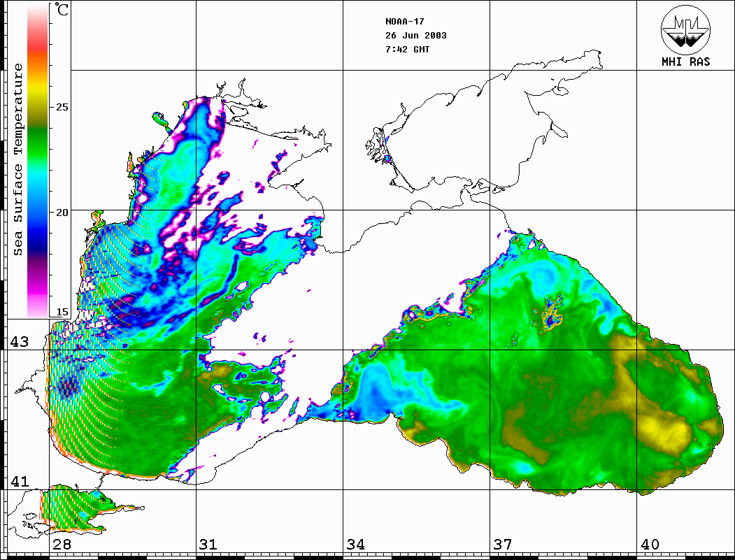Click the "MHI RAS" text label
735x560 pixels.
[x=685, y=62]
